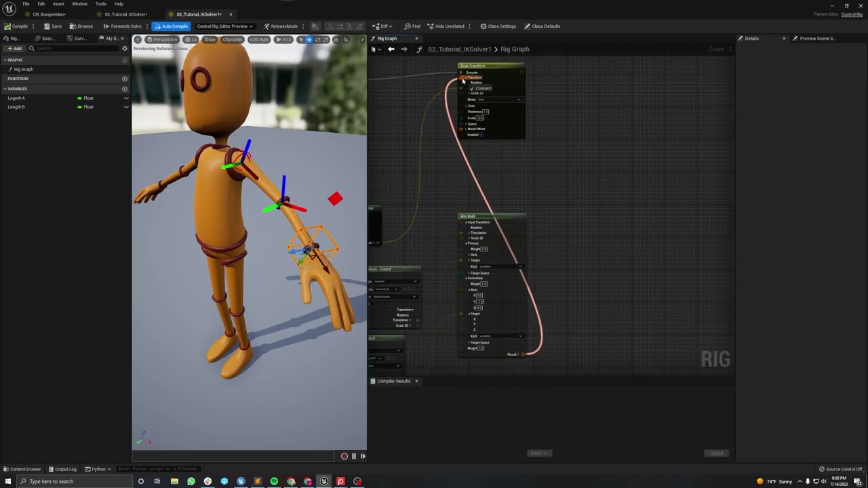
Task: Close the 02_Tutorial_IKSolver1 tab
Action: coord(231,14)
